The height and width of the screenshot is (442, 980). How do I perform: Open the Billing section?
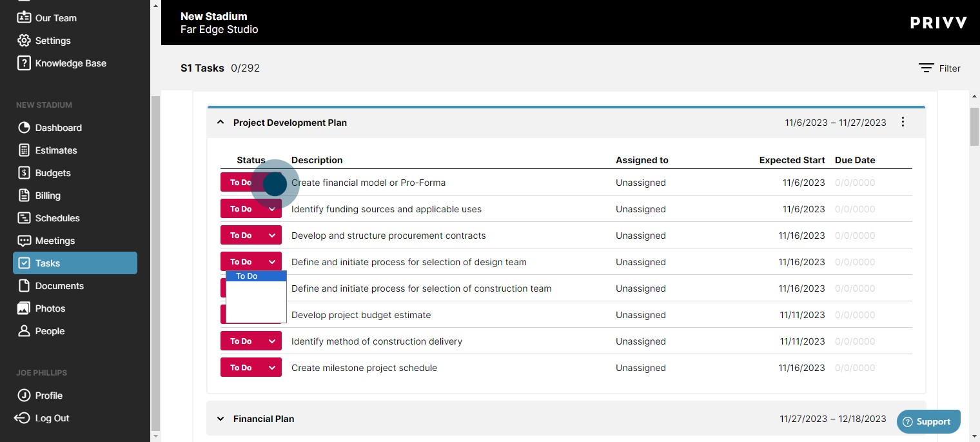pyautogui.click(x=75, y=196)
